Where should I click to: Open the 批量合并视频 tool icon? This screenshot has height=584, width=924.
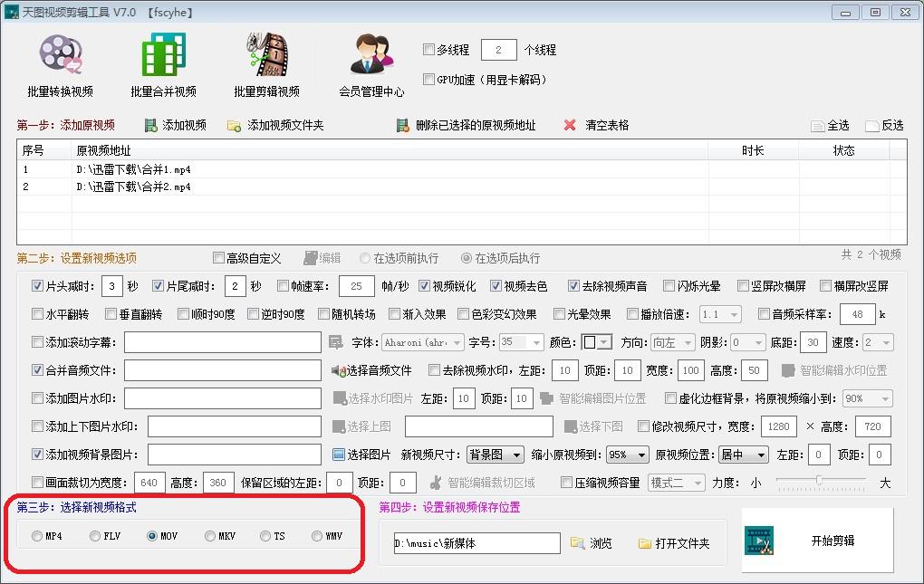[x=164, y=54]
